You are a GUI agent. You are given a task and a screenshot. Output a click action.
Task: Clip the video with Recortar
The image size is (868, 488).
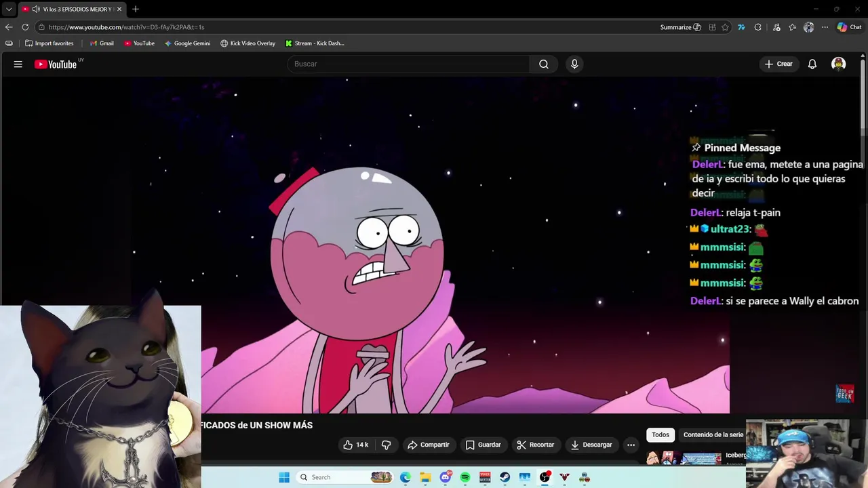(535, 445)
